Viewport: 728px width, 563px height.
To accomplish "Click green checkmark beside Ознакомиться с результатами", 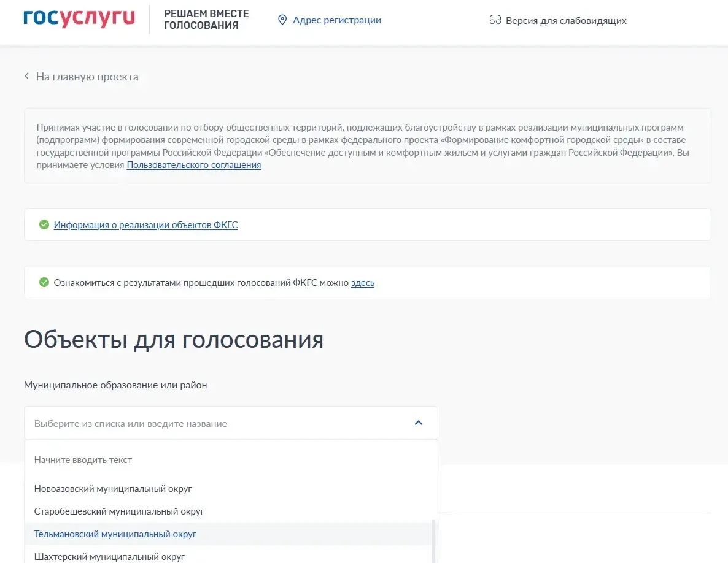I will (44, 282).
